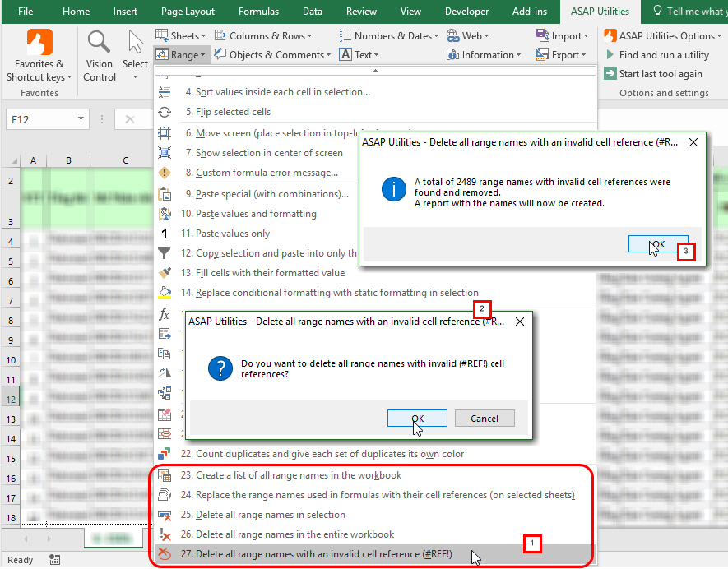Click the Tell me what lightbulb icon

(657, 12)
